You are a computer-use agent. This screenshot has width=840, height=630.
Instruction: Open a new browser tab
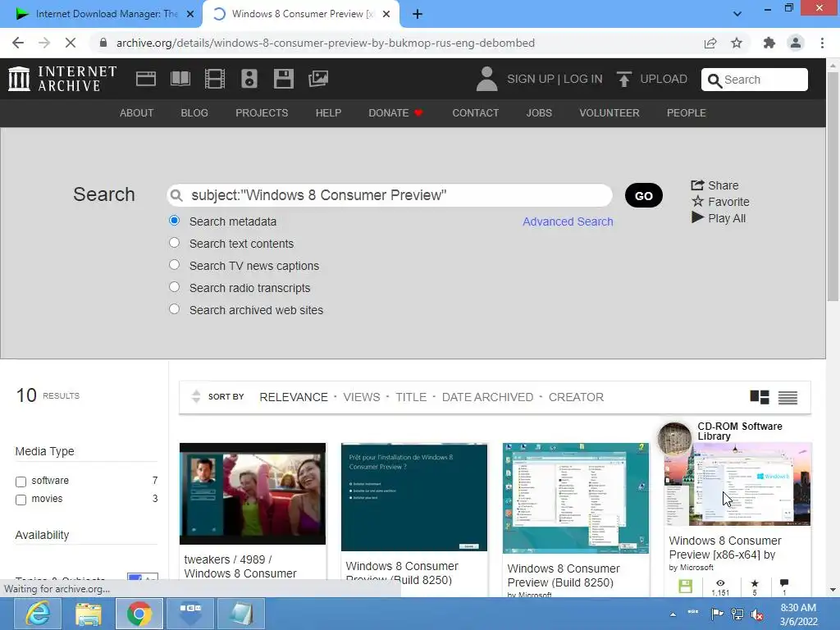coord(418,15)
